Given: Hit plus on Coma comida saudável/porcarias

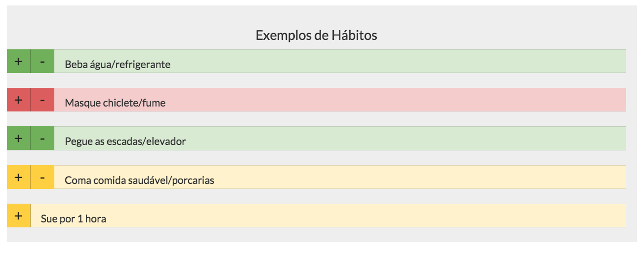Looking at the screenshot, I should coord(18,177).
